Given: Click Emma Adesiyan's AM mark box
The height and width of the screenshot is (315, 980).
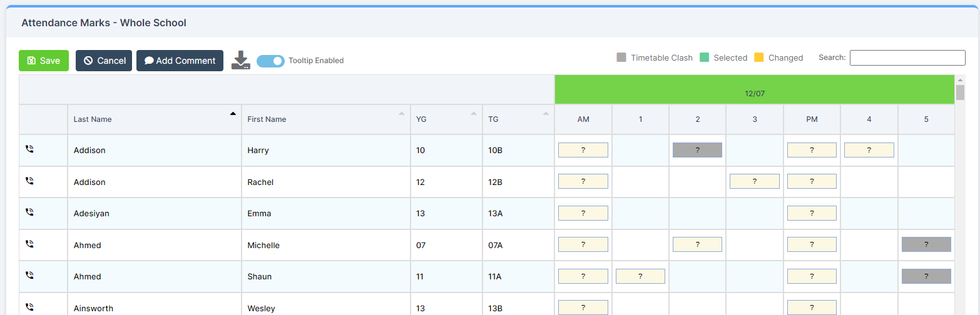Looking at the screenshot, I should point(583,213).
